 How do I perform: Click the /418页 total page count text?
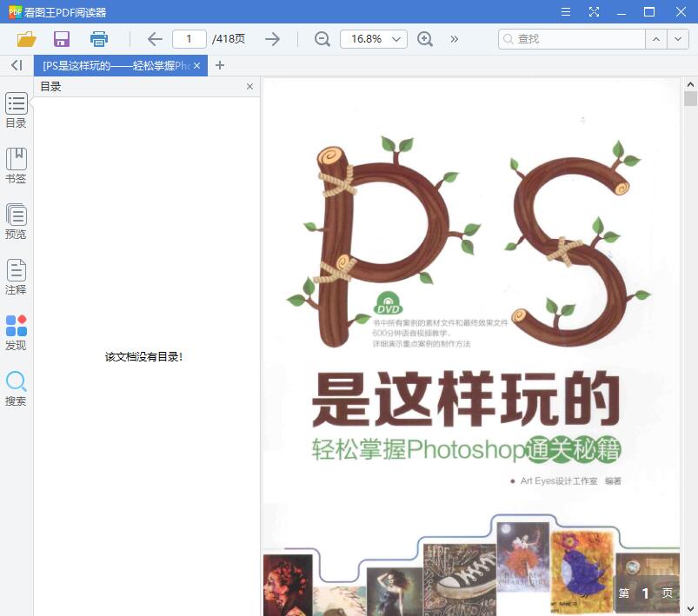[229, 39]
